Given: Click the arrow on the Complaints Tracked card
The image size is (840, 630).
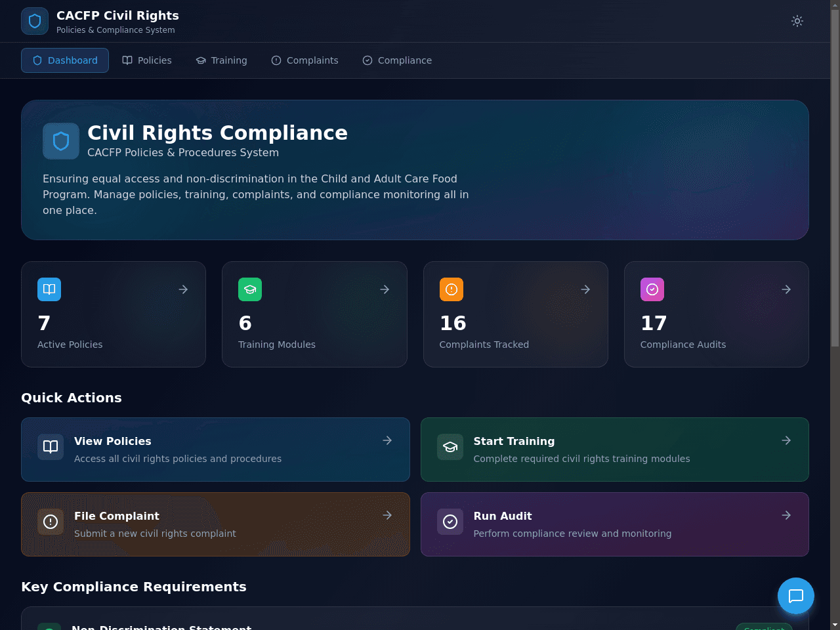Looking at the screenshot, I should pyautogui.click(x=585, y=289).
